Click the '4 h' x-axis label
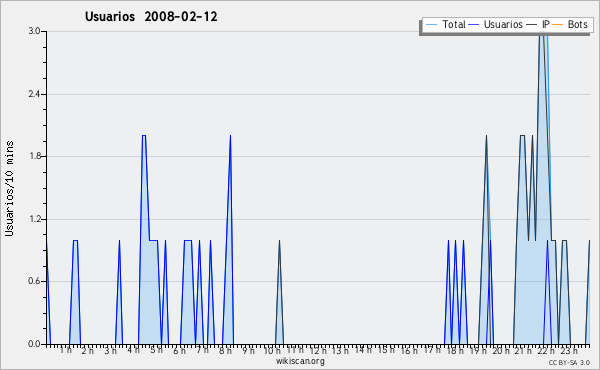 coord(133,350)
